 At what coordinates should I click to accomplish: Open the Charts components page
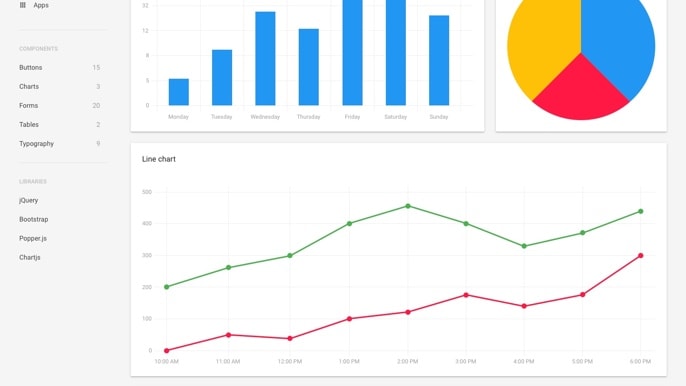(29, 87)
